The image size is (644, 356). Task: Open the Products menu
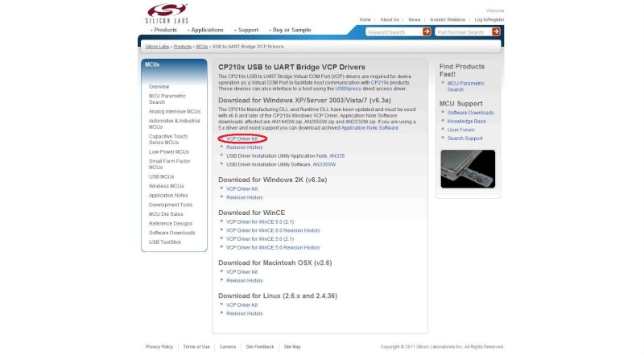(165, 30)
